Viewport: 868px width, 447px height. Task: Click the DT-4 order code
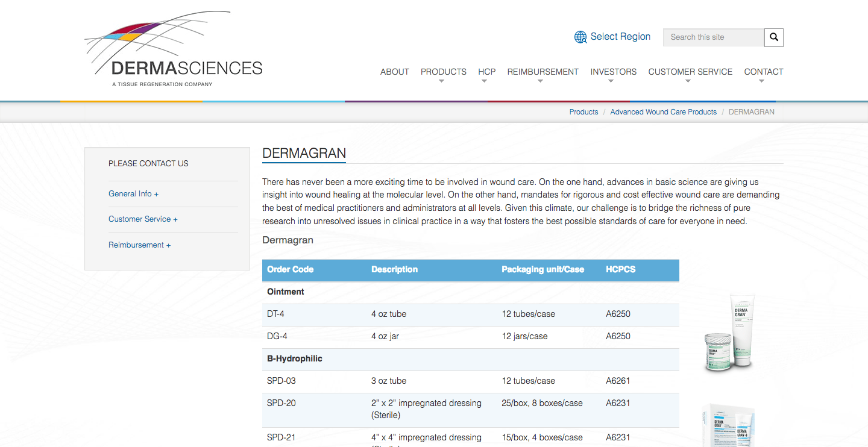pyautogui.click(x=275, y=314)
